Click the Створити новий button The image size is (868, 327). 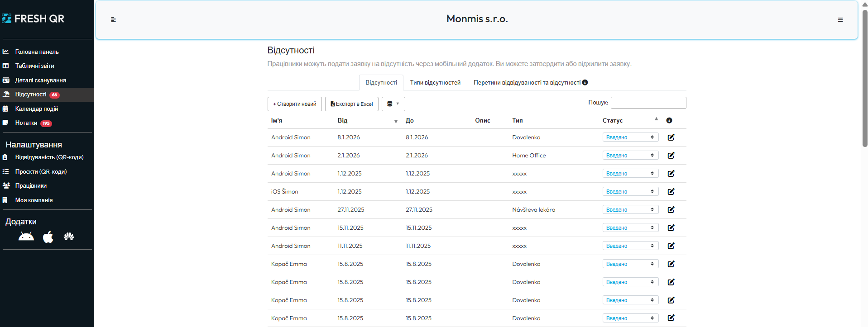click(x=294, y=104)
